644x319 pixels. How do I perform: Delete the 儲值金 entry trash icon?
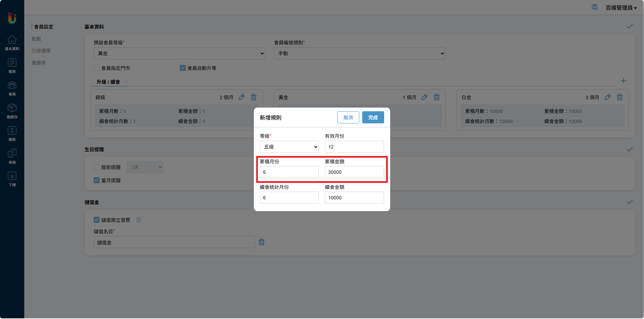pyautogui.click(x=261, y=242)
